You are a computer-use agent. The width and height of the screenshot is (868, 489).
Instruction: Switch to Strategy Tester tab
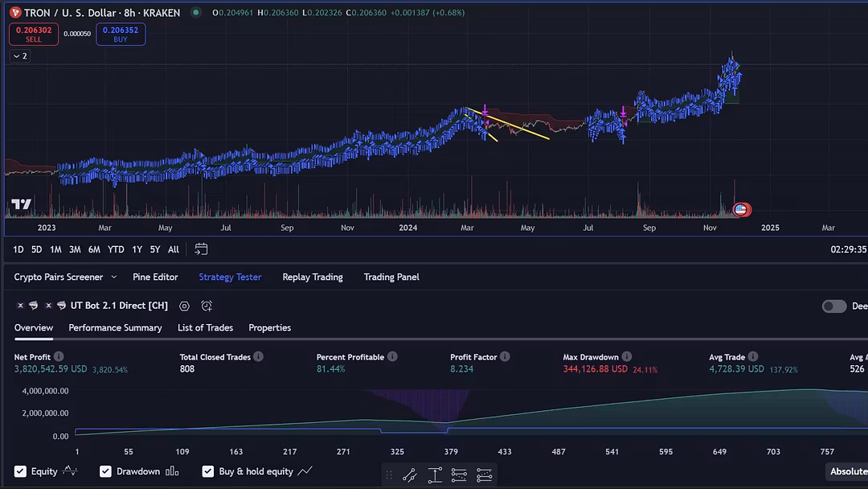click(230, 277)
